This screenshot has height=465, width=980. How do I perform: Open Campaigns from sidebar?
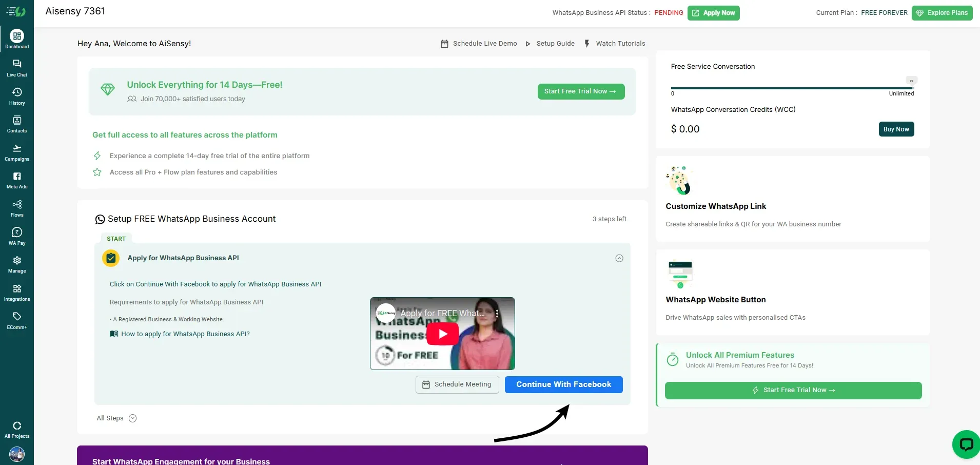(17, 152)
